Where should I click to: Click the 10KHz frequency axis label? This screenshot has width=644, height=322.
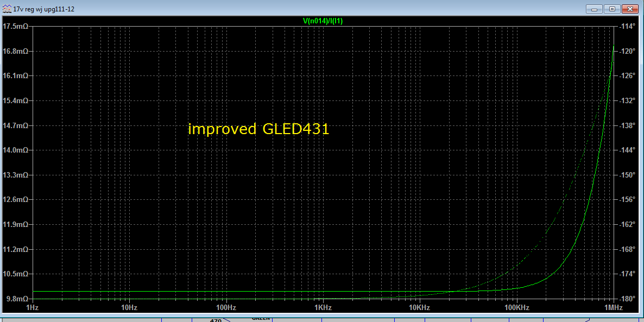pyautogui.click(x=420, y=308)
